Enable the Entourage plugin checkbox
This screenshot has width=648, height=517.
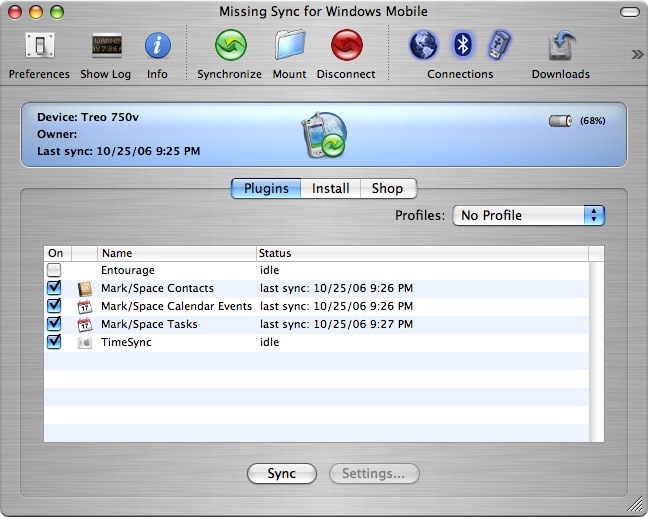tap(54, 270)
